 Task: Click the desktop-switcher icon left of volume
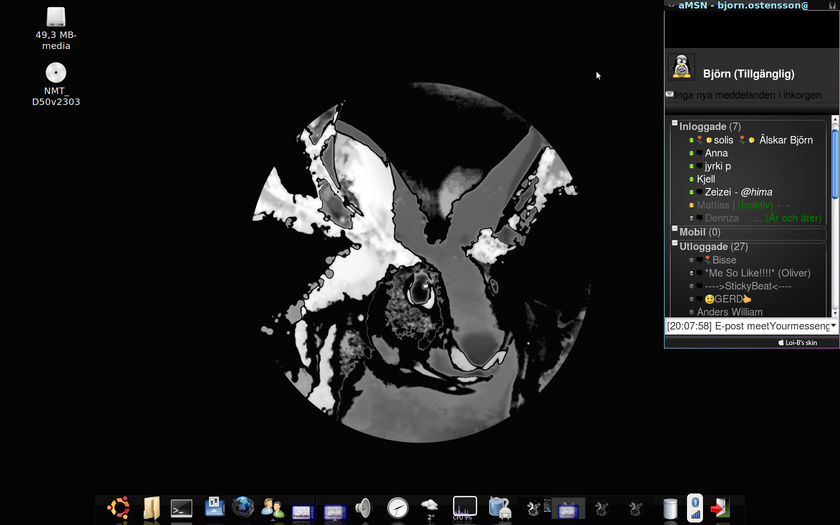334,513
